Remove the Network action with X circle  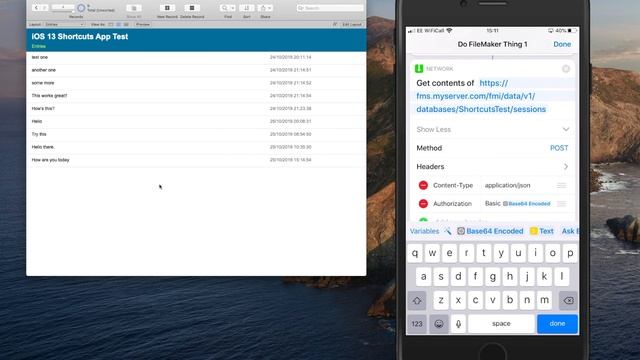pos(566,69)
